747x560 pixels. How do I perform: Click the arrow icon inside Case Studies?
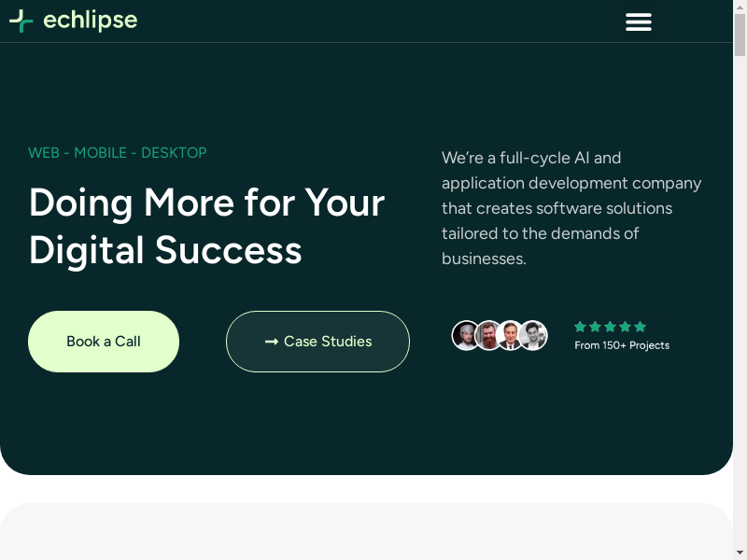pos(272,342)
